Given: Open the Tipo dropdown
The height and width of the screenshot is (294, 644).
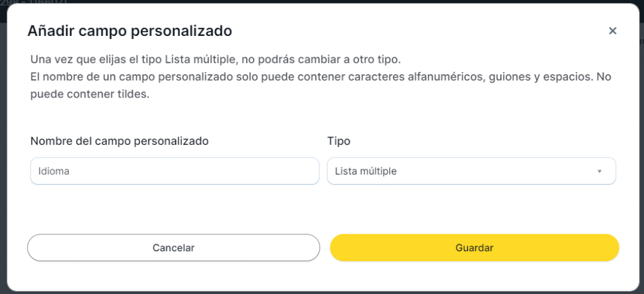Looking at the screenshot, I should 471,171.
